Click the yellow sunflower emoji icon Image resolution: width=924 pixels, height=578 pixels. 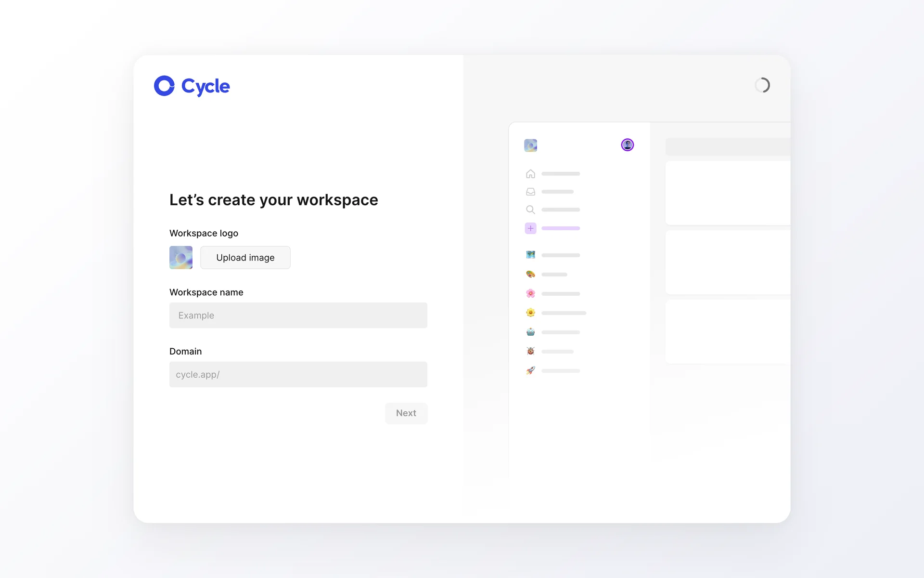pyautogui.click(x=530, y=313)
